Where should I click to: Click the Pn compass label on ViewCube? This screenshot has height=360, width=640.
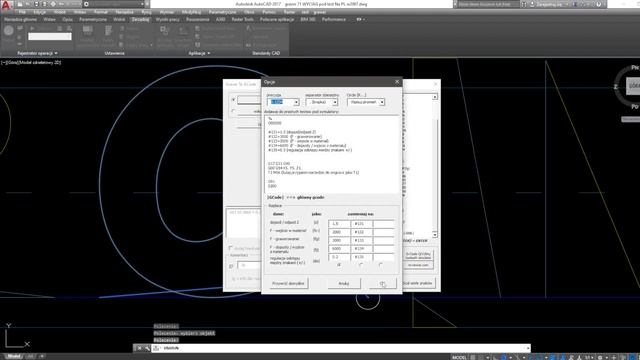point(635,67)
